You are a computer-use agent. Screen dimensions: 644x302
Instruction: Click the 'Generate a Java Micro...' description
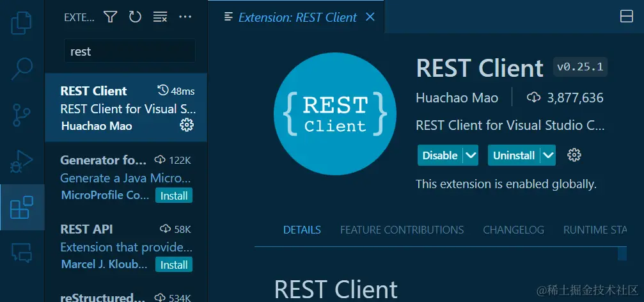(126, 178)
